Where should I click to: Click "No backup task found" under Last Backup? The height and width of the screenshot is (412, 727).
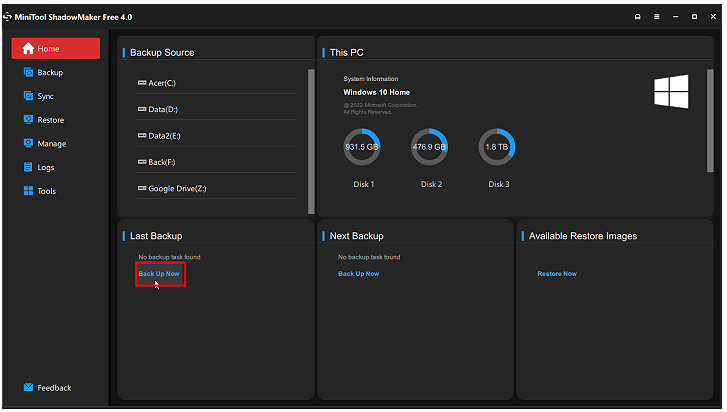[x=169, y=257]
